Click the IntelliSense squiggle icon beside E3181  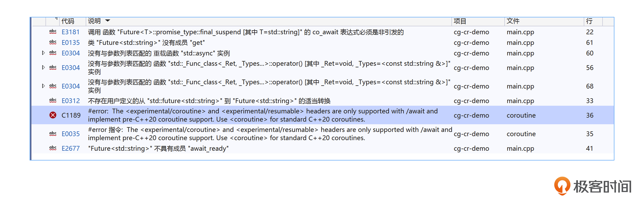tap(53, 32)
